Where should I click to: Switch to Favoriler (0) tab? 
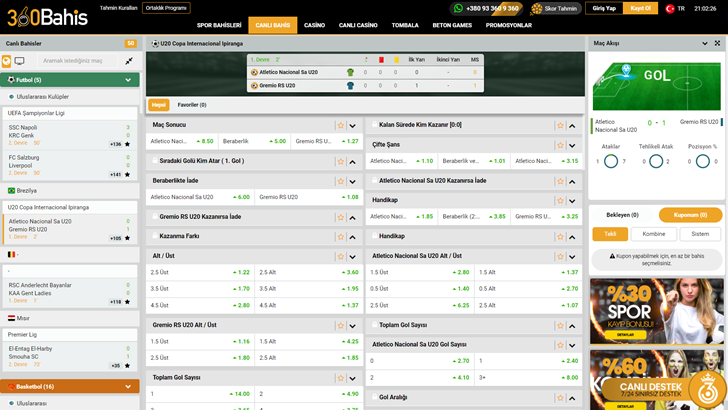[x=192, y=105]
